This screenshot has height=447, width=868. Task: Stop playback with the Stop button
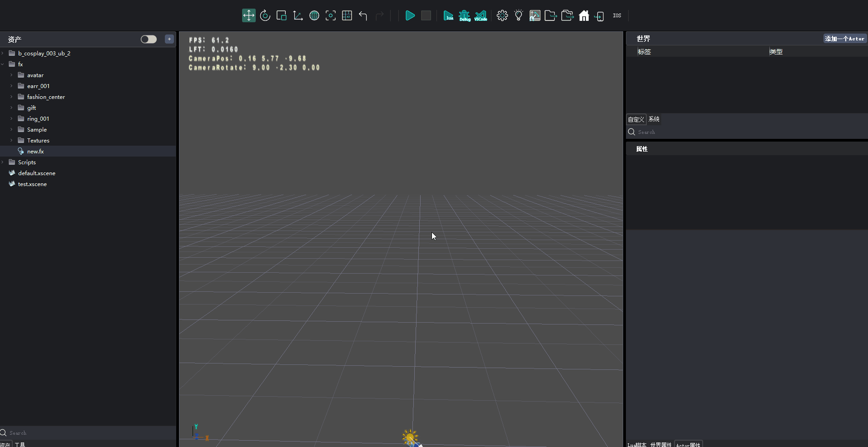426,15
